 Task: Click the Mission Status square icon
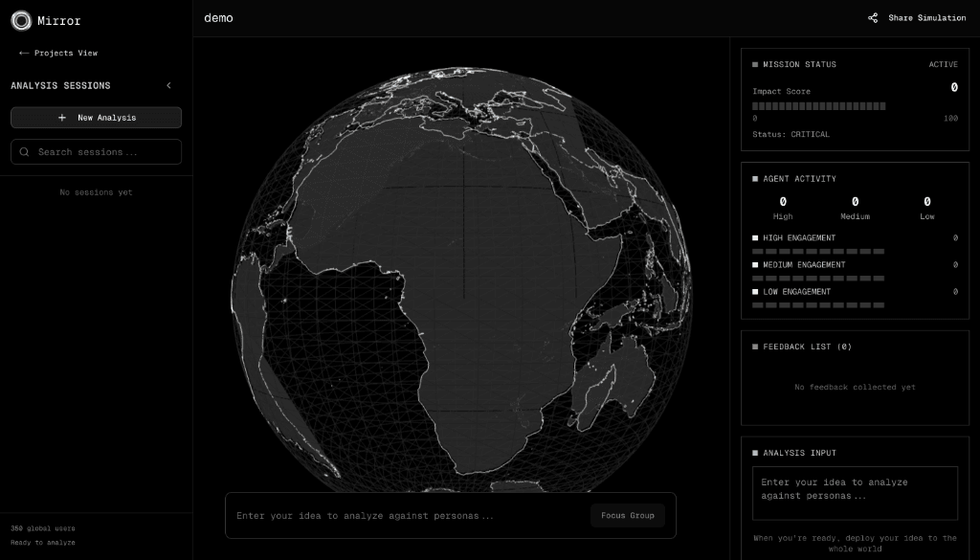(x=755, y=65)
